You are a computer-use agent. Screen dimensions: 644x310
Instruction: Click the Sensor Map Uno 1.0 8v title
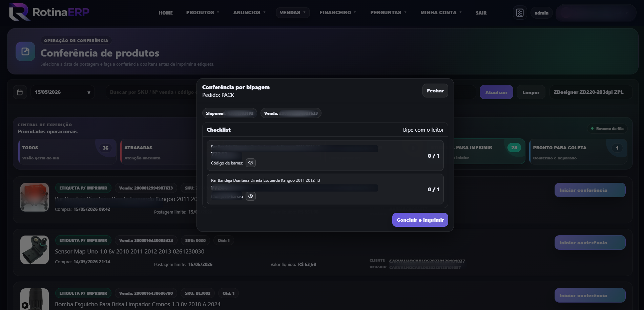129,251
